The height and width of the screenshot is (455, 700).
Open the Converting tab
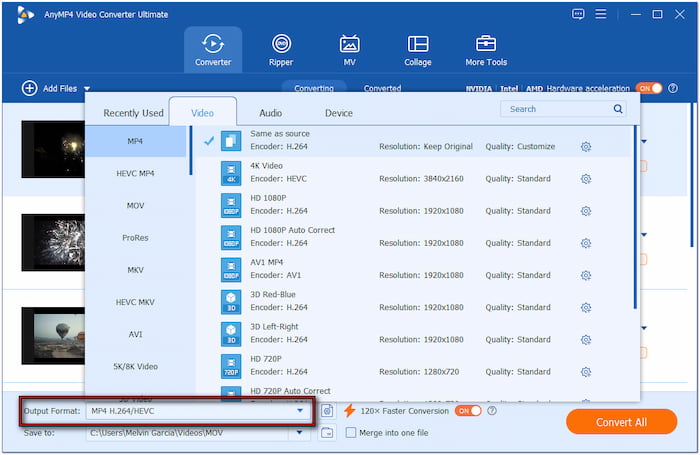click(314, 88)
